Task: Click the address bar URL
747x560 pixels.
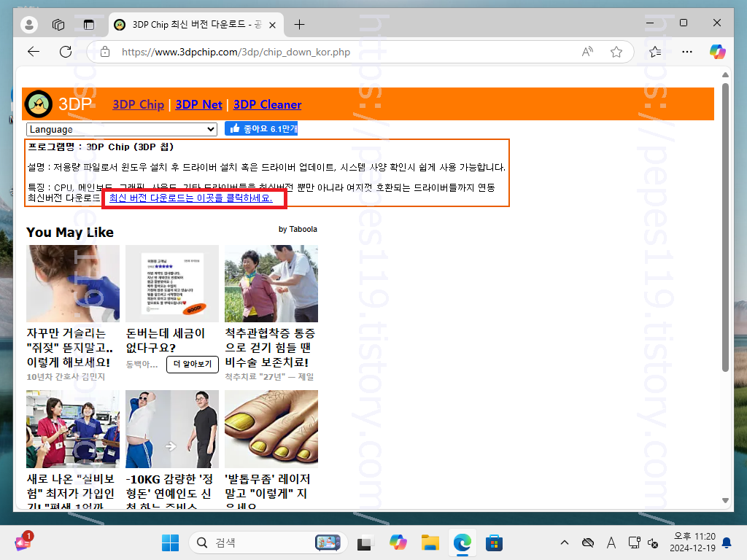Action: 236,52
